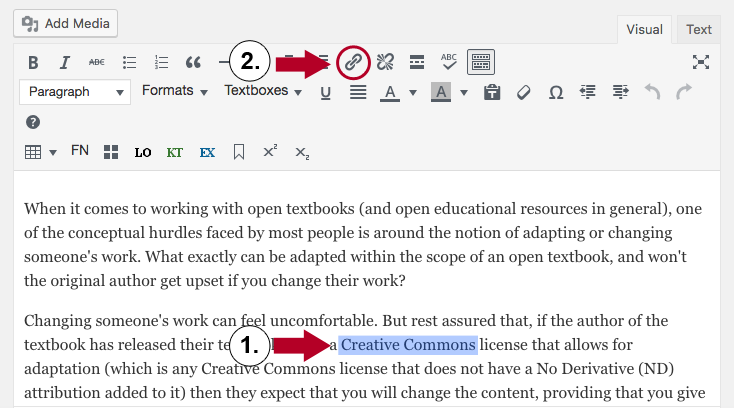The width and height of the screenshot is (734, 408).
Task: Open the keyboard shortcuts help icon
Action: click(x=33, y=122)
